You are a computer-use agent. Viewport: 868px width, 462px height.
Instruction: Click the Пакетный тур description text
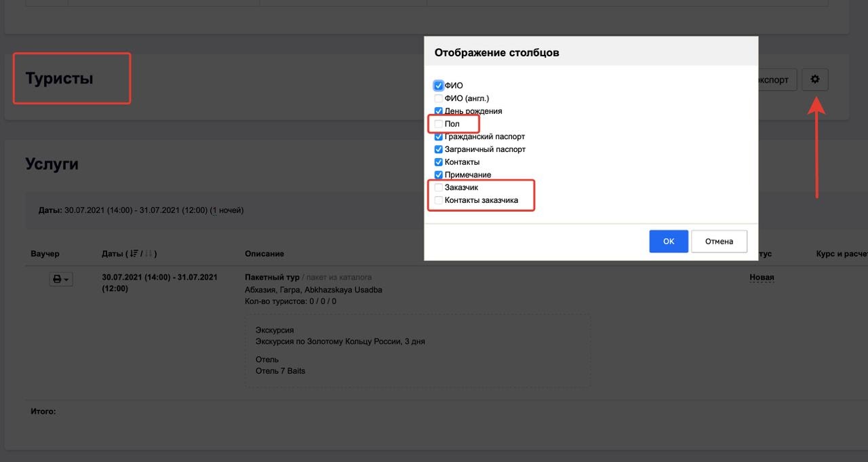point(272,277)
